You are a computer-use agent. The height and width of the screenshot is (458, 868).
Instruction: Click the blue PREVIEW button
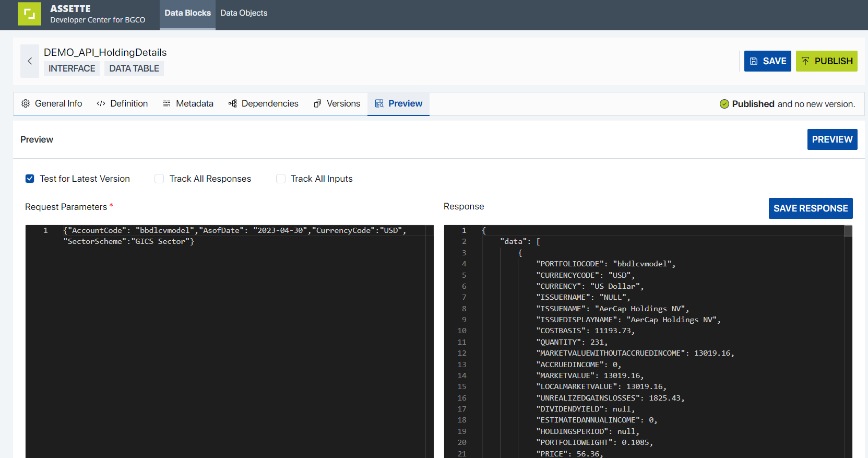point(832,139)
